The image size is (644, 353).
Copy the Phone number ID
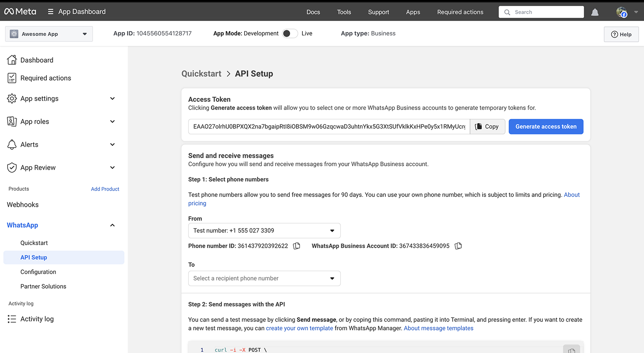[296, 246]
